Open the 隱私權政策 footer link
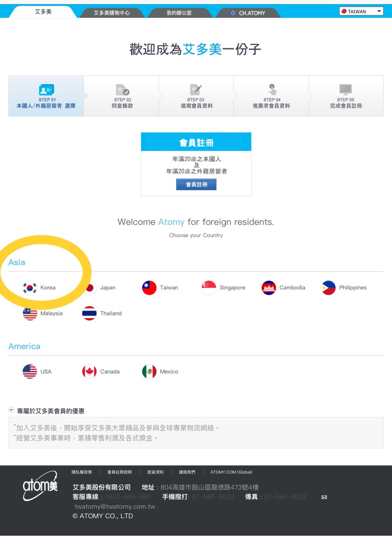This screenshot has width=392, height=545. [x=82, y=472]
